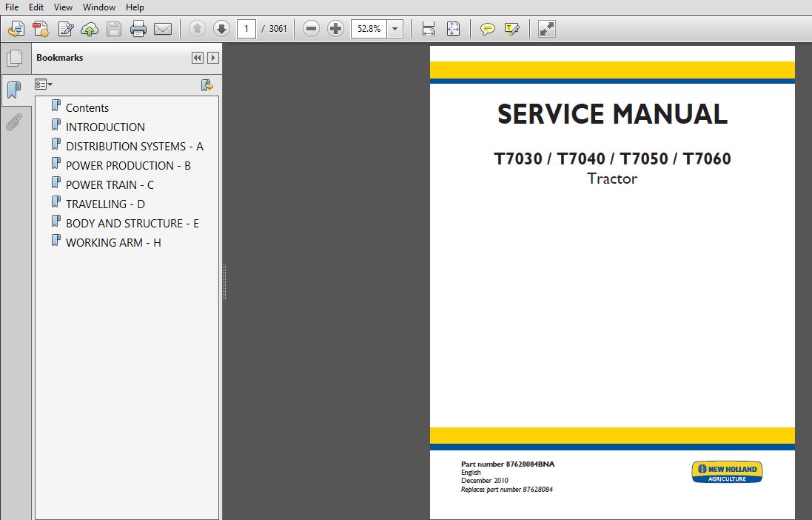Expand Bookmarks panel with right arrow button

[x=213, y=58]
